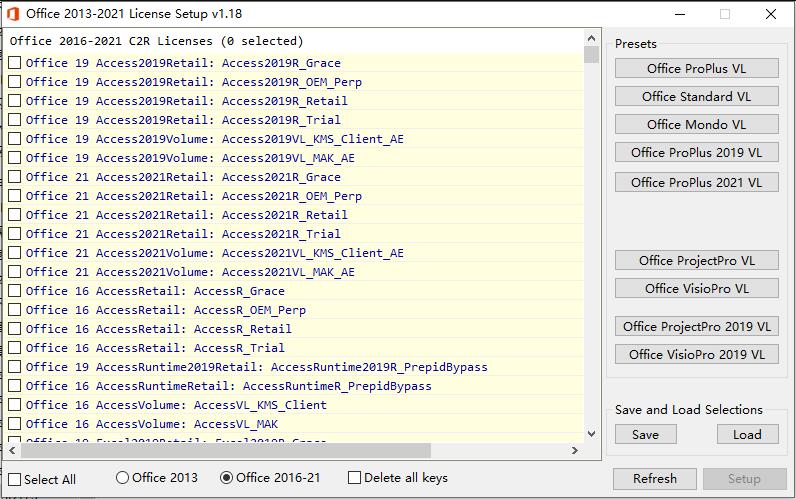Choose the Office VisioPro 2019 VL preset
This screenshot has width=796, height=499.
[696, 354]
